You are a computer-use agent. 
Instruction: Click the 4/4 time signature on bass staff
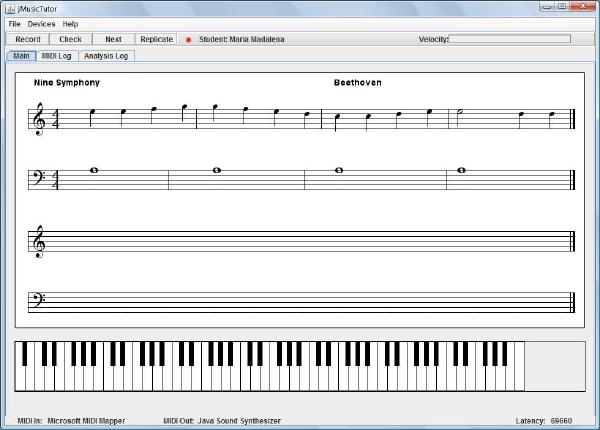pyautogui.click(x=55, y=180)
